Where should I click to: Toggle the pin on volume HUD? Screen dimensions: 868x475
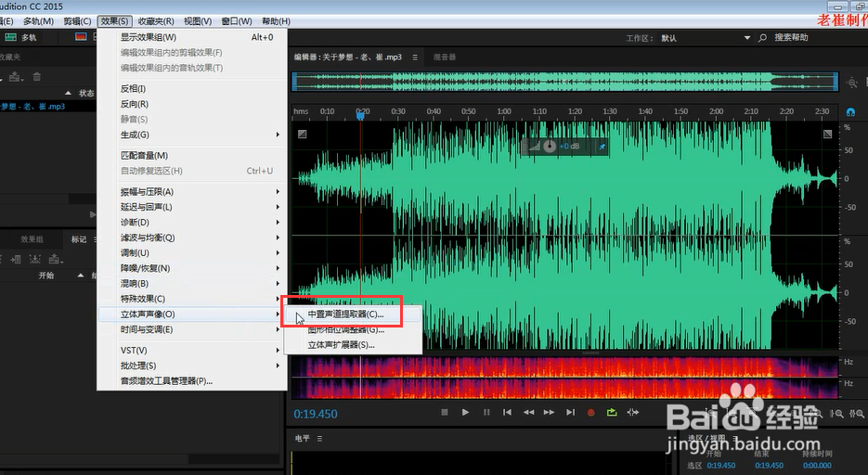pos(602,147)
